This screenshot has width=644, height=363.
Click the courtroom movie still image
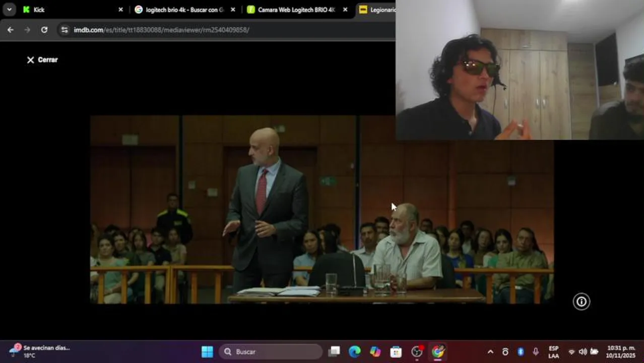321,210
